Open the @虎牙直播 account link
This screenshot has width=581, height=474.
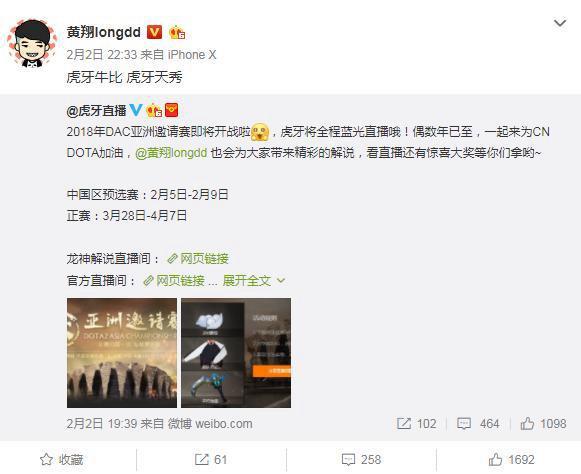97,110
